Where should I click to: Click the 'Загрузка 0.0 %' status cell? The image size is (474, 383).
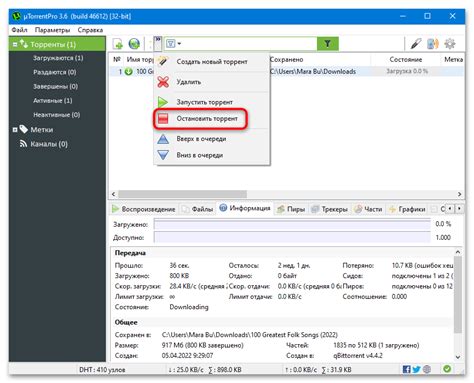[407, 71]
